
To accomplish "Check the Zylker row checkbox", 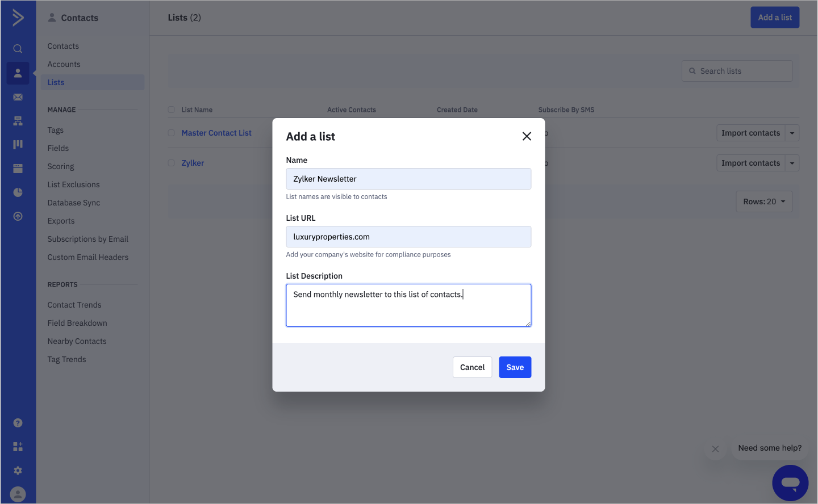I will click(x=171, y=163).
